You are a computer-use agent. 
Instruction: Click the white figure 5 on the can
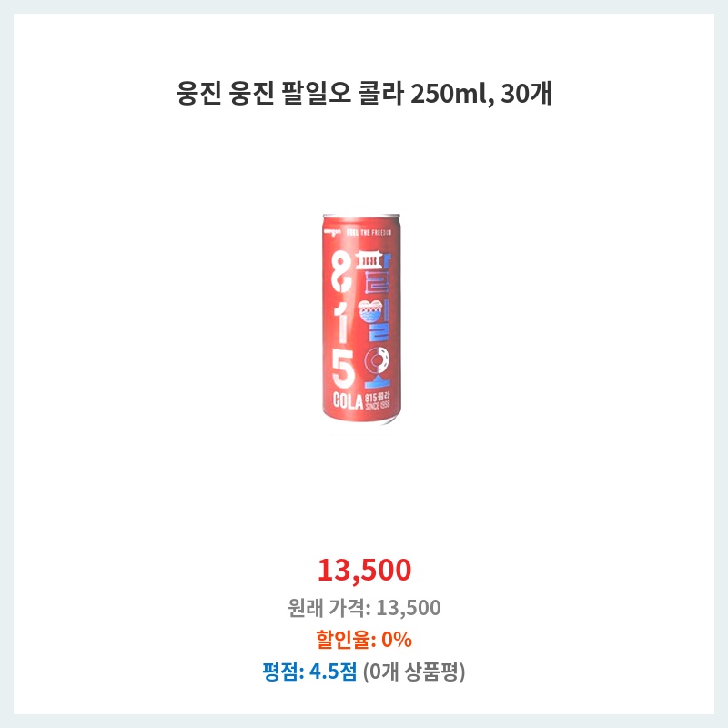(x=344, y=369)
